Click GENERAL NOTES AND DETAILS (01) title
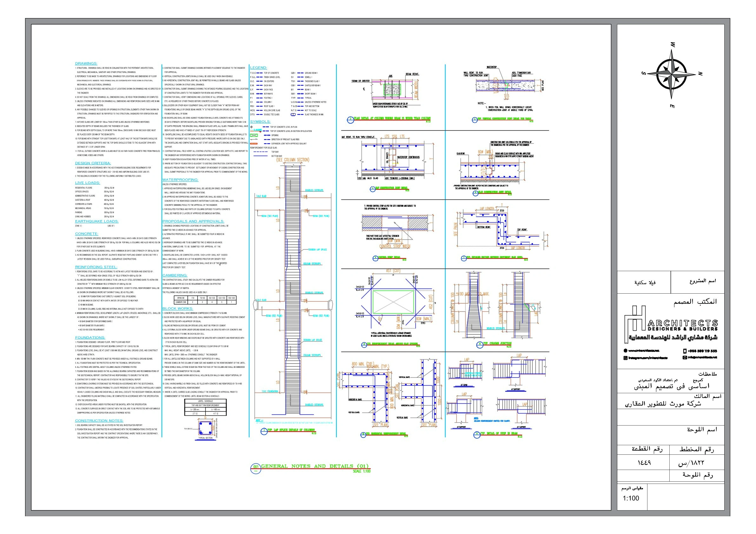 [315, 466]
